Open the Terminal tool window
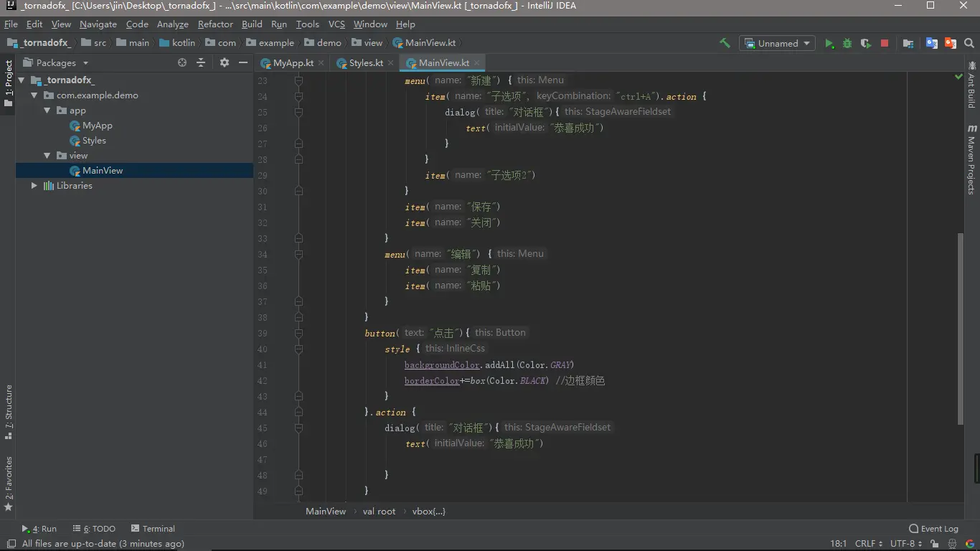 click(x=152, y=529)
